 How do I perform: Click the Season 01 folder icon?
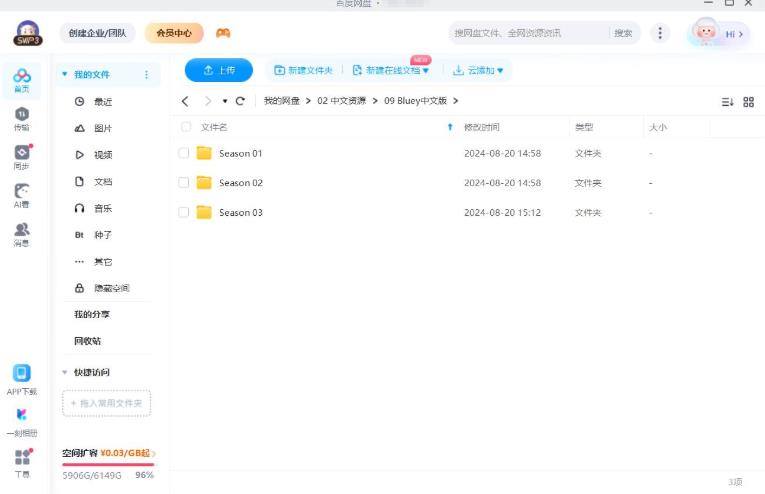coord(204,153)
